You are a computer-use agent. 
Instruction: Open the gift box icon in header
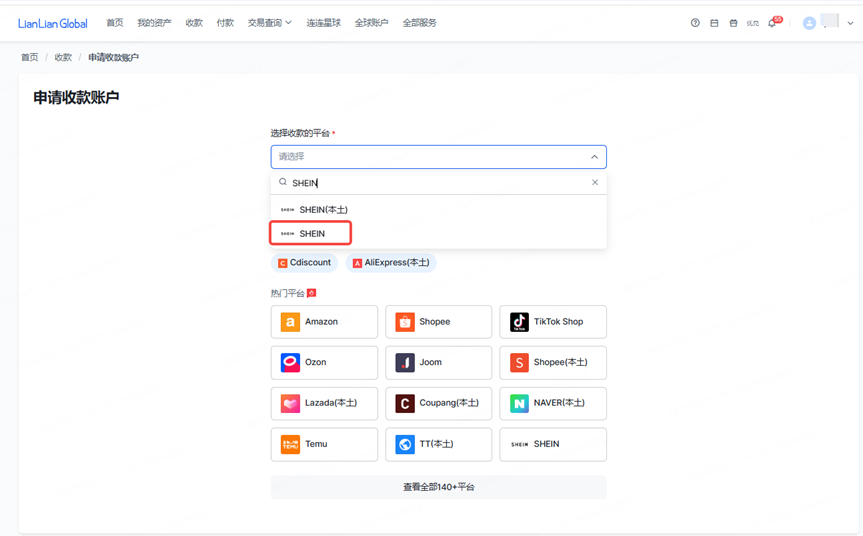(x=733, y=23)
